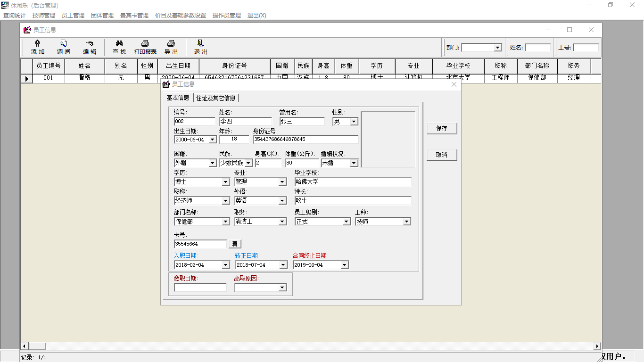This screenshot has height=362, width=644.
Task: Open the 职称 dropdown
Action: pyautogui.click(x=226, y=201)
